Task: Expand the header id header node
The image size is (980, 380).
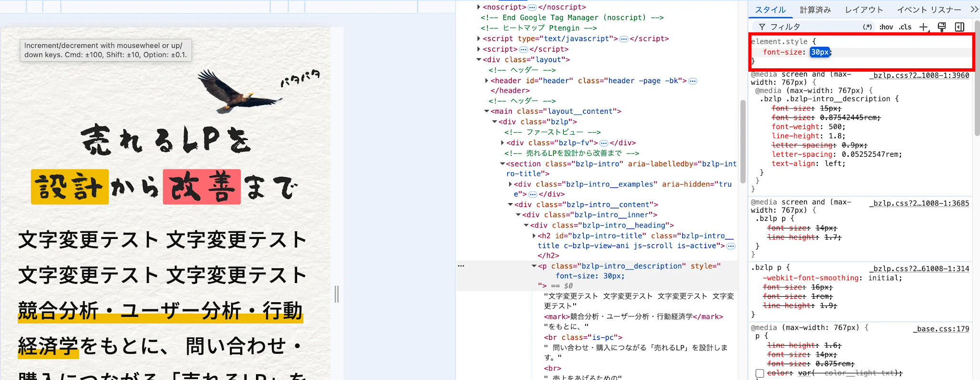Action: 487,81
